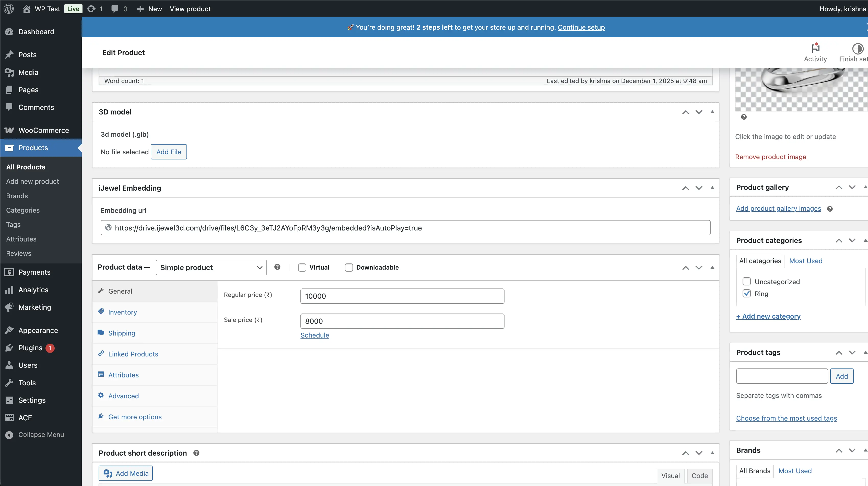Screen dimensions: 868x486
Task: Open the Activity panel icon
Action: click(815, 49)
